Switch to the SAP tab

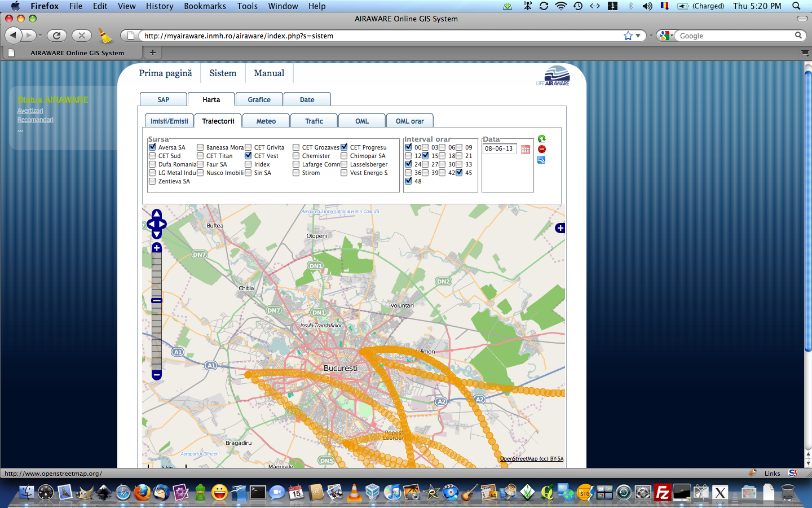pyautogui.click(x=164, y=99)
